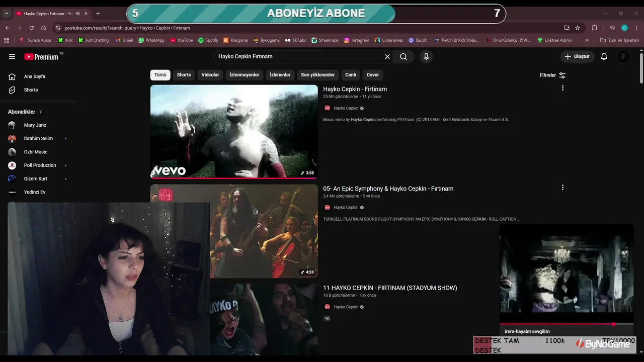Select the Videolar filter chip
This screenshot has height=362, width=644.
(210, 75)
